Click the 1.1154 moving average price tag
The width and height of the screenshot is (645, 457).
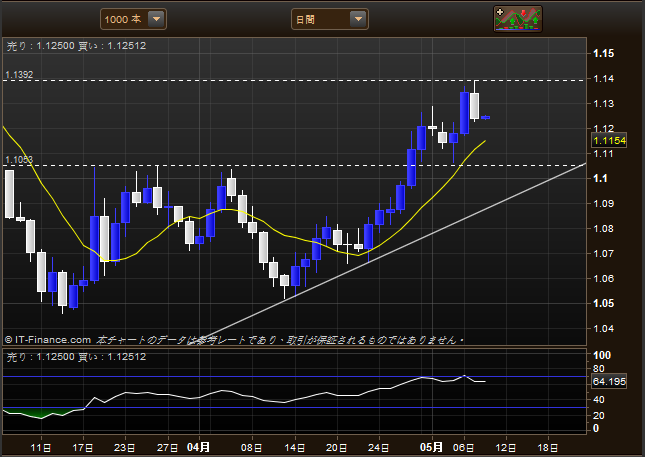tap(609, 141)
